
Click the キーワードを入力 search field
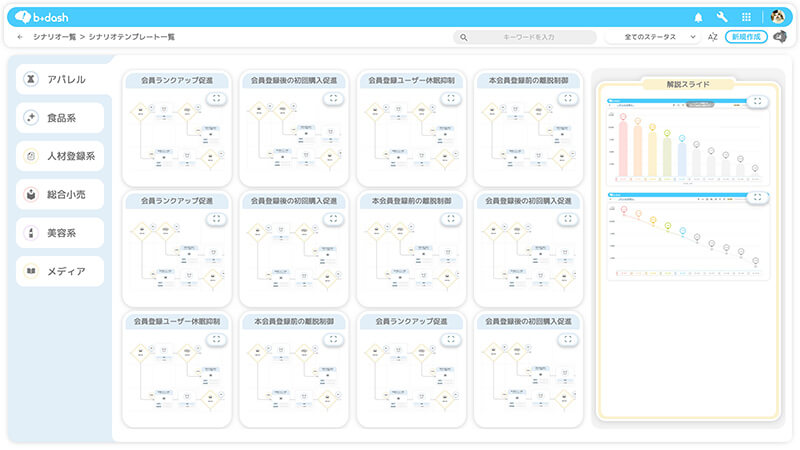tap(525, 37)
